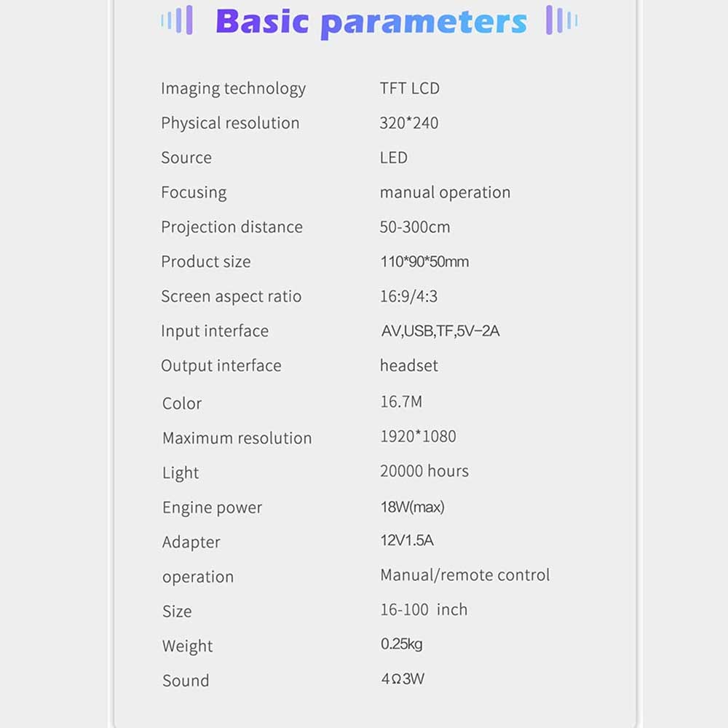Click the "manual operation" value text
The height and width of the screenshot is (728, 728).
tap(445, 193)
